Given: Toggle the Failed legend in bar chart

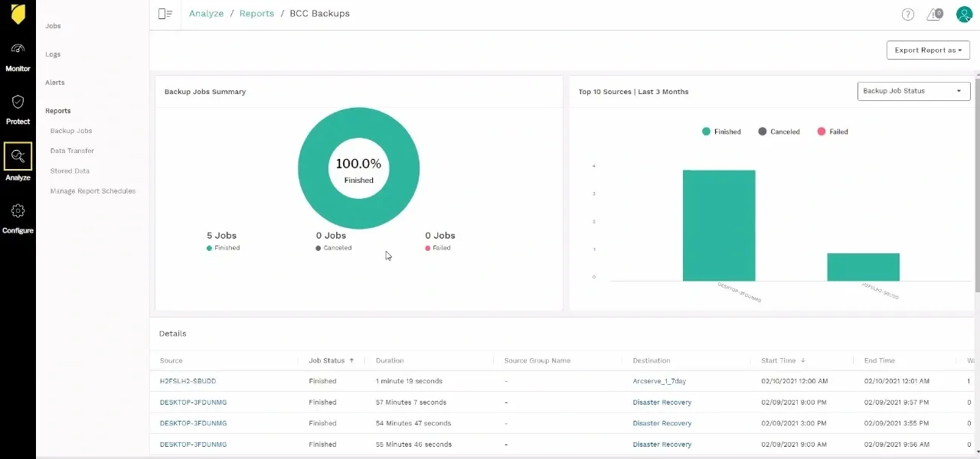Looking at the screenshot, I should (x=832, y=132).
